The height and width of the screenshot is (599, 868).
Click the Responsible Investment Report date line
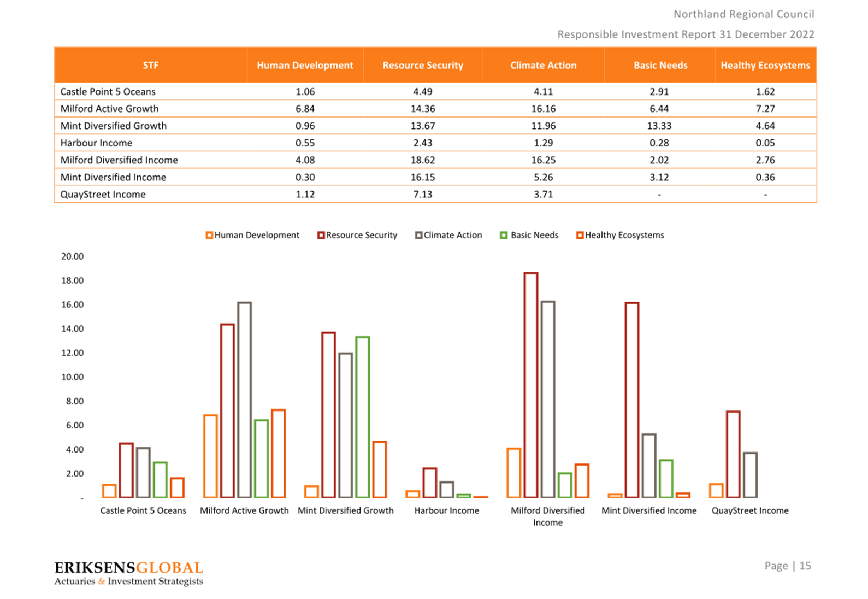pos(686,34)
